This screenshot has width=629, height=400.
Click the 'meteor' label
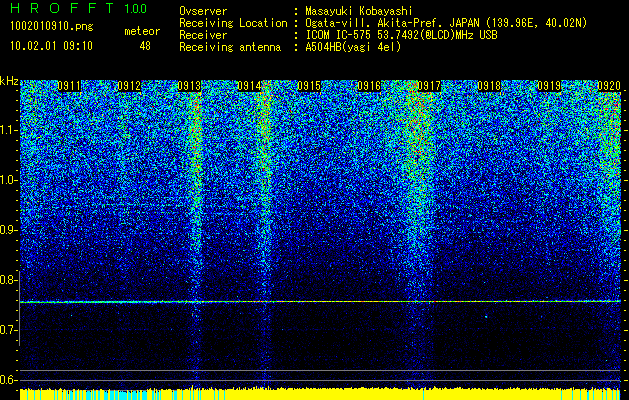142,31
